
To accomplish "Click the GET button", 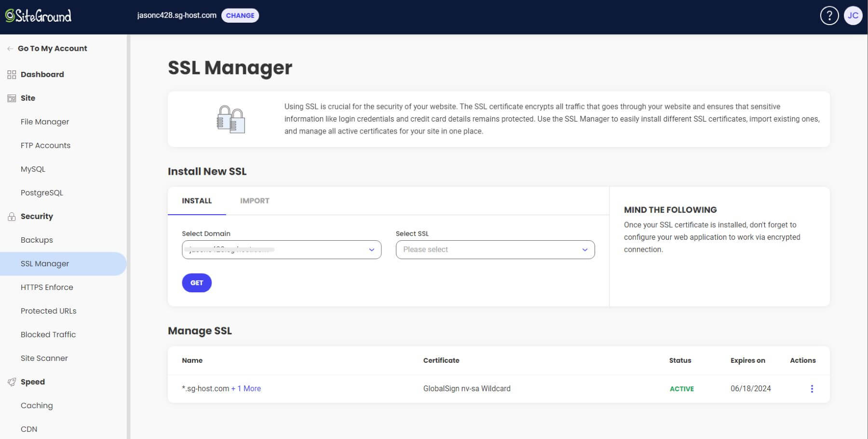I will click(x=196, y=283).
